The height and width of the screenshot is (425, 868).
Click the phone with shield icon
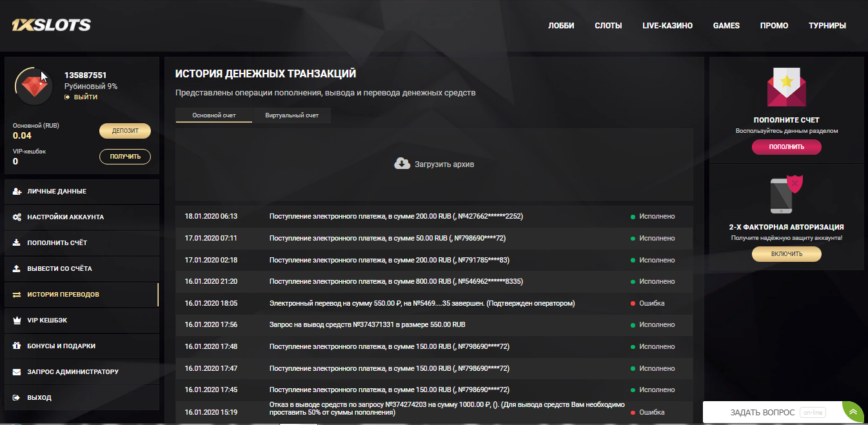point(786,194)
